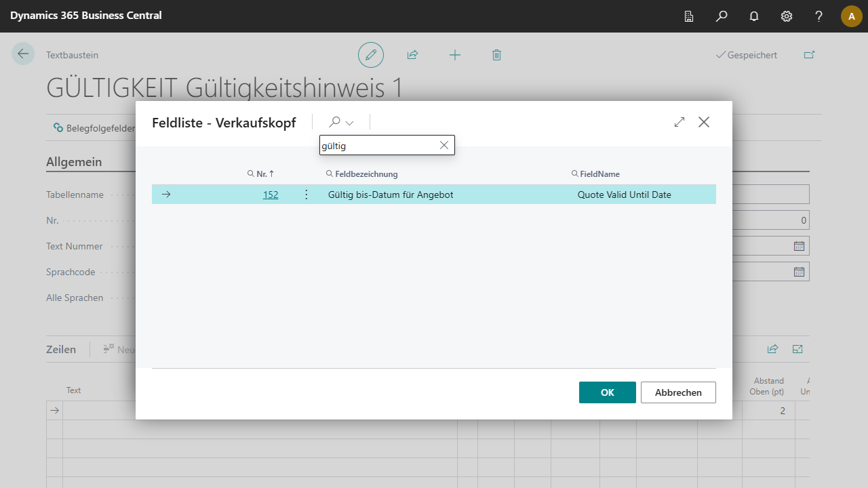Sort by the Nr. column header
Image resolution: width=868 pixels, height=488 pixels.
pyautogui.click(x=261, y=174)
